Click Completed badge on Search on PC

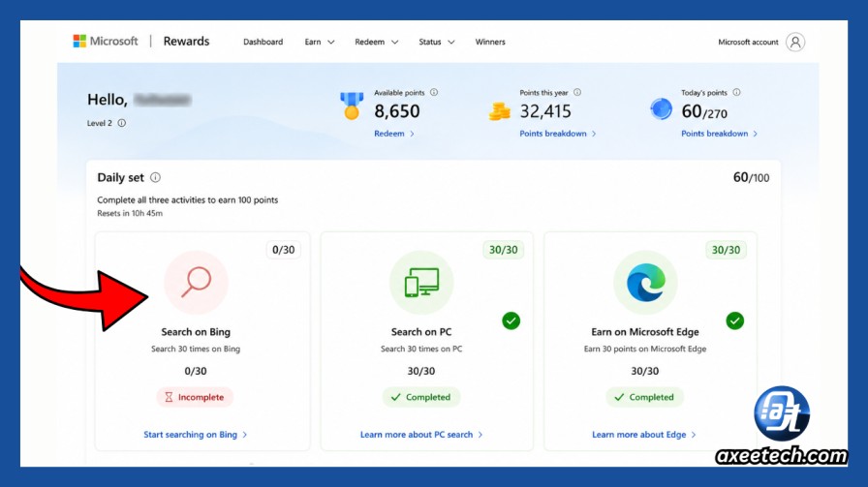coord(420,397)
